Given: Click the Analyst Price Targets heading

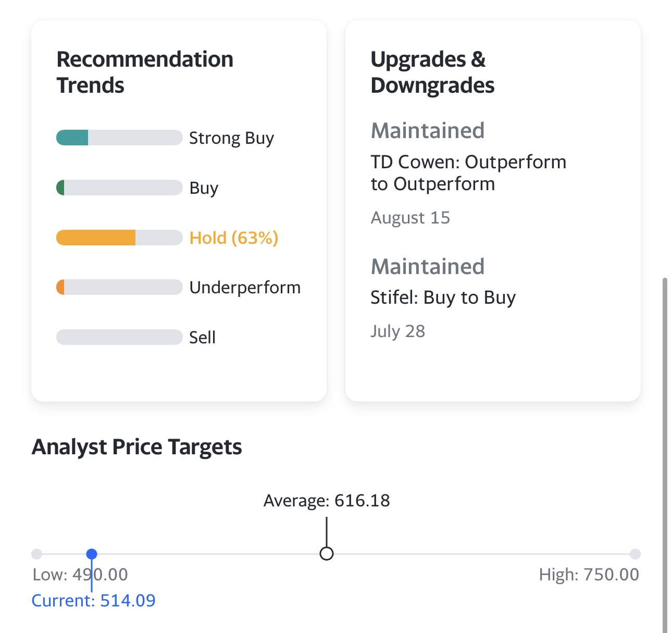Looking at the screenshot, I should click(x=137, y=446).
